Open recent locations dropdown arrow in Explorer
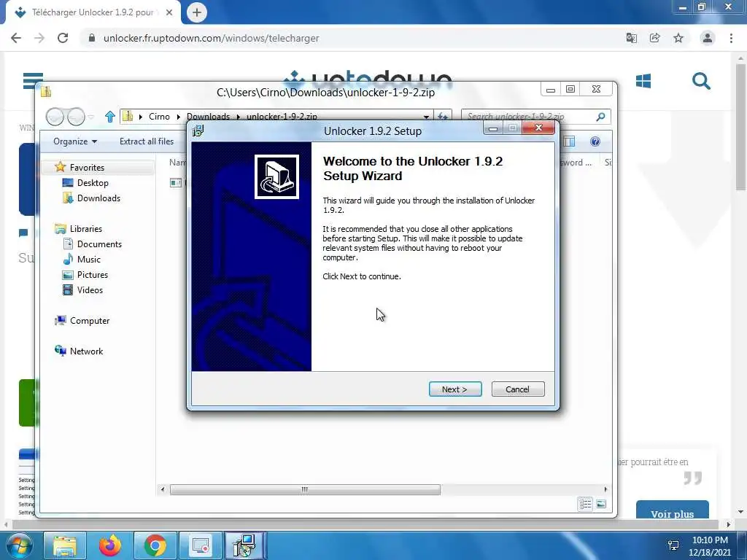Image resolution: width=747 pixels, height=560 pixels. tap(91, 117)
